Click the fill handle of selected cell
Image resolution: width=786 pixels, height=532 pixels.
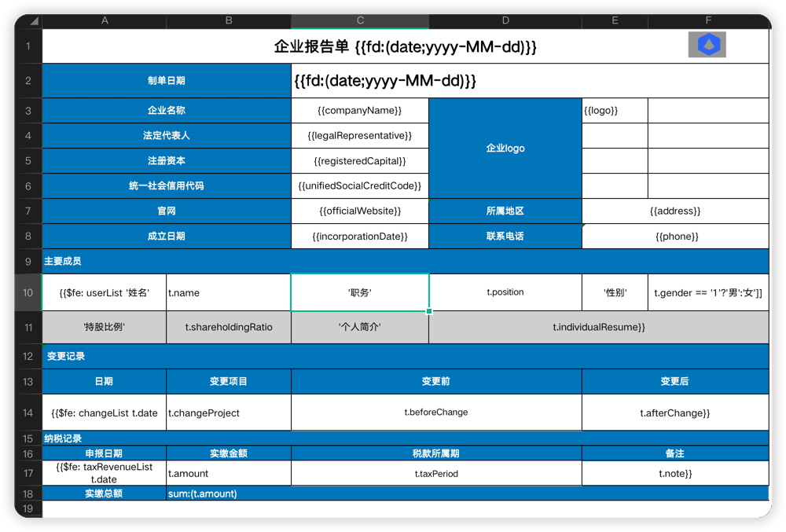[429, 311]
